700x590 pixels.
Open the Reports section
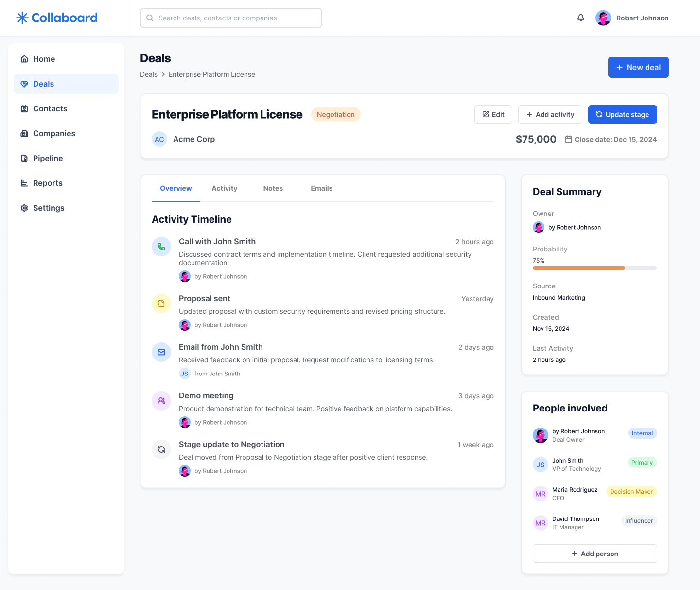click(47, 183)
